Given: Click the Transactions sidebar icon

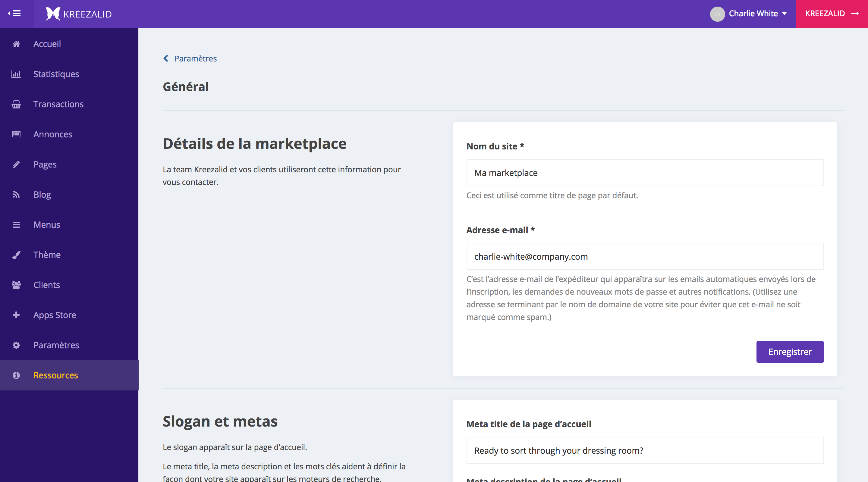Looking at the screenshot, I should tap(16, 104).
